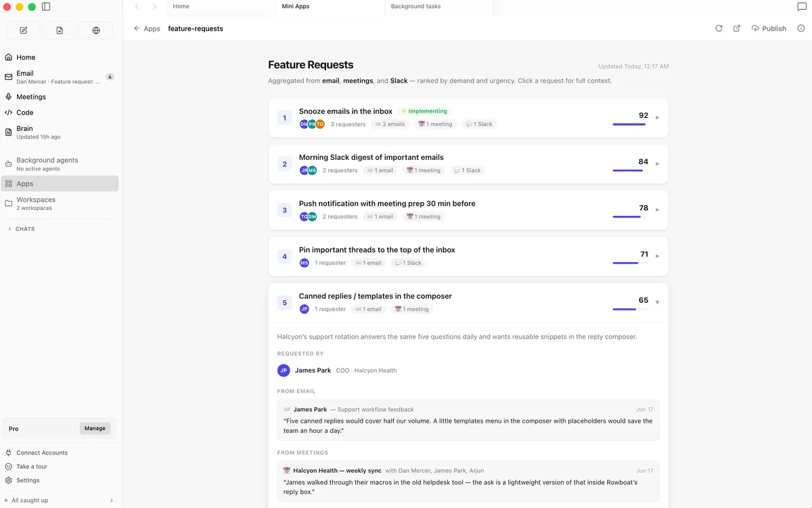Click rank number 2 badge

284,164
